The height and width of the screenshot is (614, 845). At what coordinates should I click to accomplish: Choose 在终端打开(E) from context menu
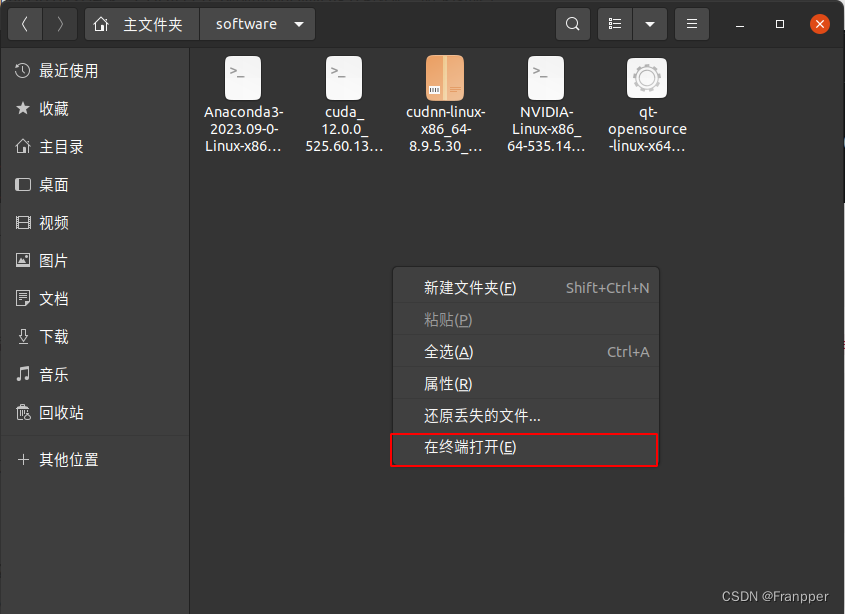(525, 447)
